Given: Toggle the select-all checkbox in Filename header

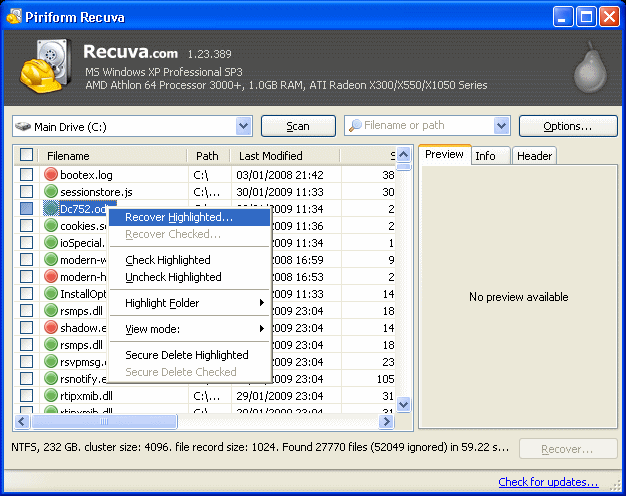Looking at the screenshot, I should pos(26,155).
